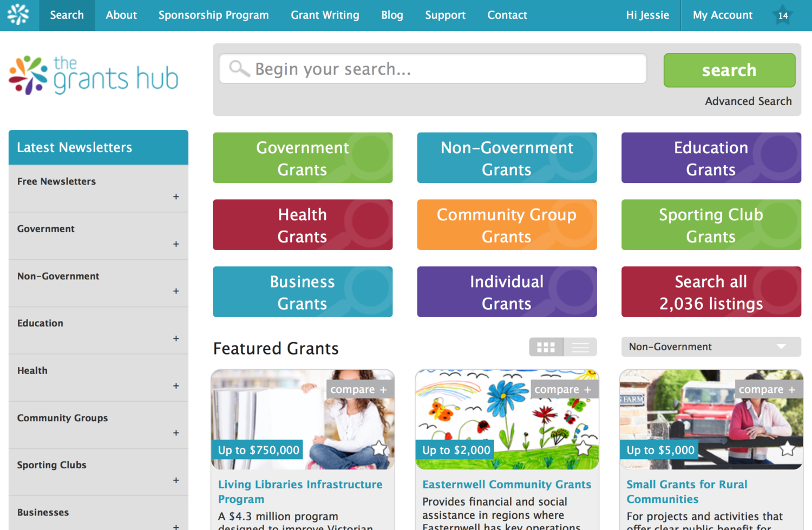Screen dimensions: 812x530
Task: Favorite the Living Libraries grant star
Action: pos(379,448)
